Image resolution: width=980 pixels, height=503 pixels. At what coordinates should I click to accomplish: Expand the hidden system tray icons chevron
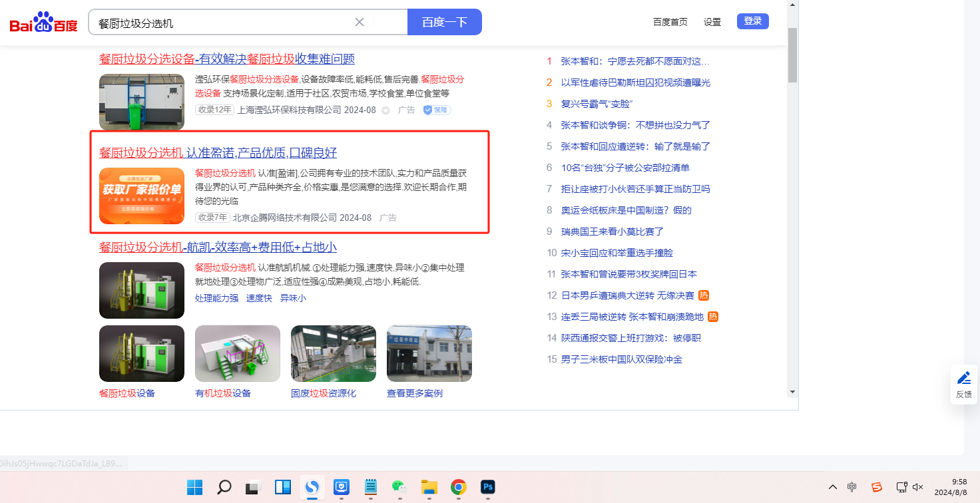832,487
